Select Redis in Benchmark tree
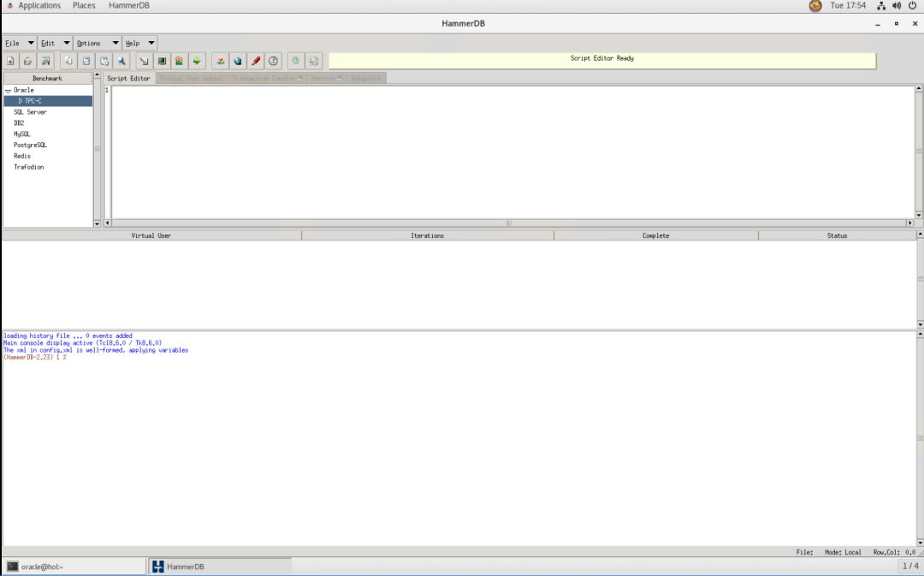 (21, 157)
